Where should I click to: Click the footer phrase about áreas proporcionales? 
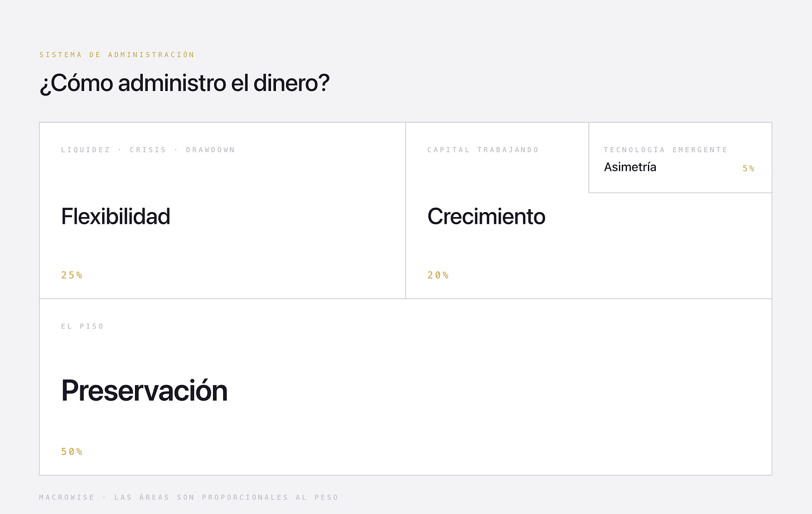pos(226,497)
